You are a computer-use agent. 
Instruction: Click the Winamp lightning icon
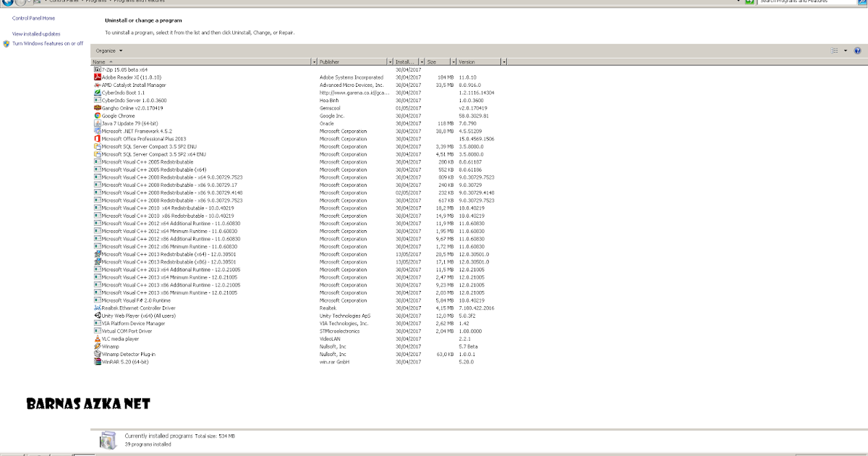(97, 347)
